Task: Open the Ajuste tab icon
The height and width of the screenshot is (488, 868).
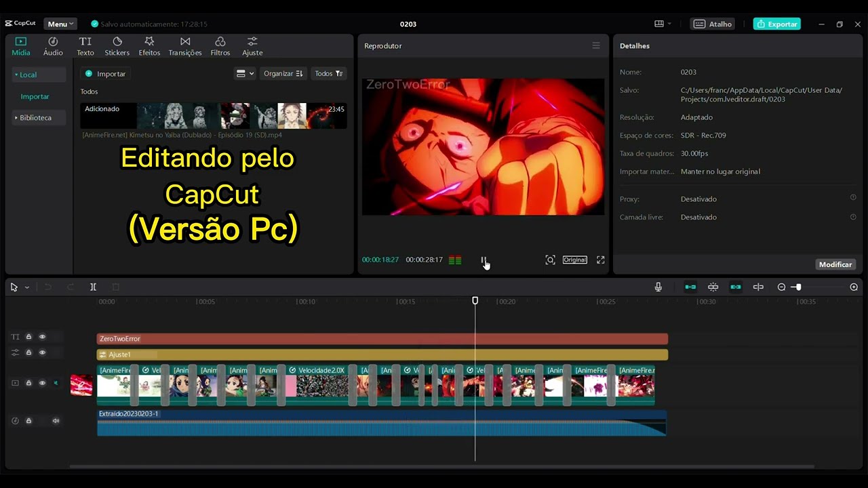Action: [252, 42]
